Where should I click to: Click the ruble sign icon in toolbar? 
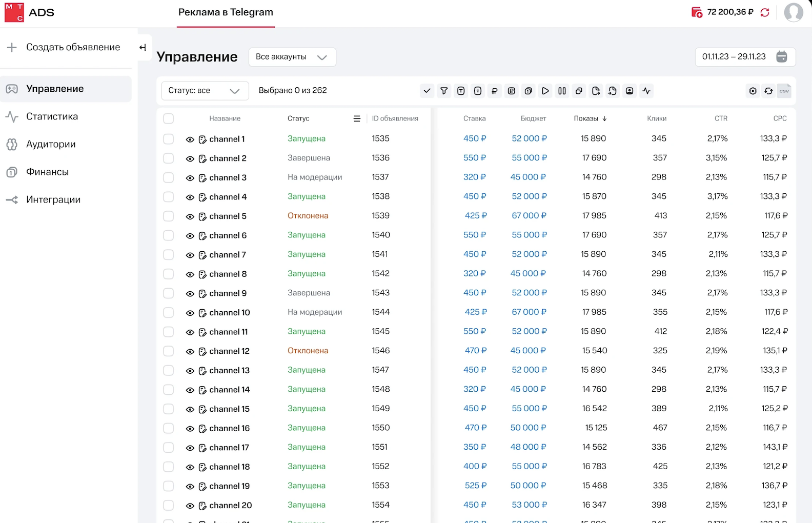click(495, 91)
